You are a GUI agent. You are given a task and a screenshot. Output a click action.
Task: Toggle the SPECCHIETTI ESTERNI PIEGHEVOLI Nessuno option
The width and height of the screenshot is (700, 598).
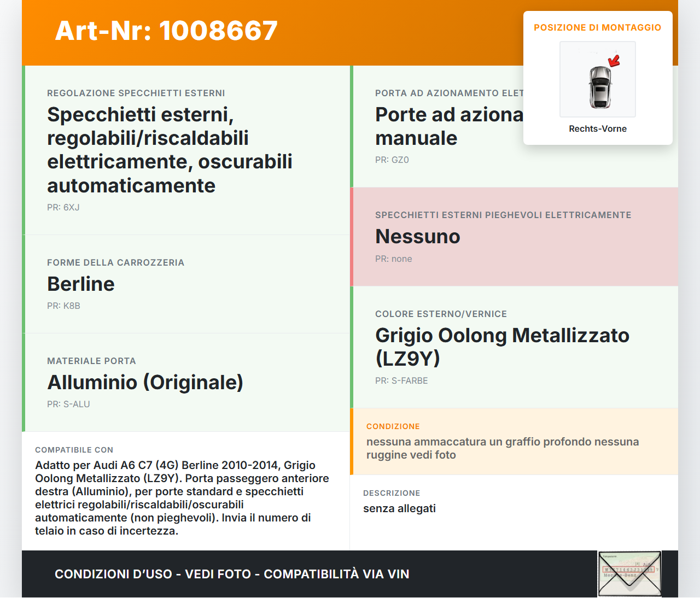coord(417,236)
